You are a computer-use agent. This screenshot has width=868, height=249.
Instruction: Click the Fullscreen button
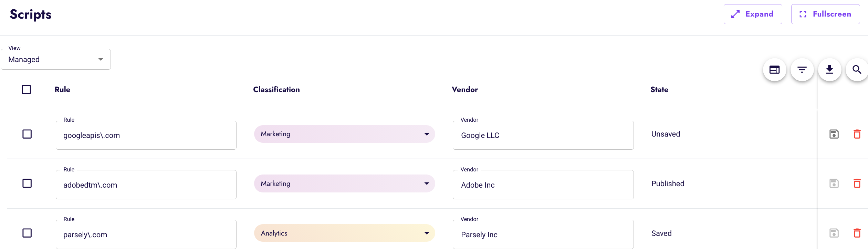pyautogui.click(x=825, y=14)
